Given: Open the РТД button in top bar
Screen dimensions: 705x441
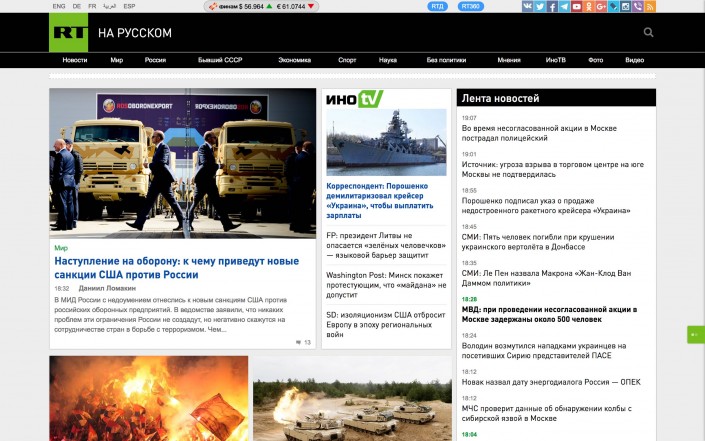Looking at the screenshot, I should 437,6.
